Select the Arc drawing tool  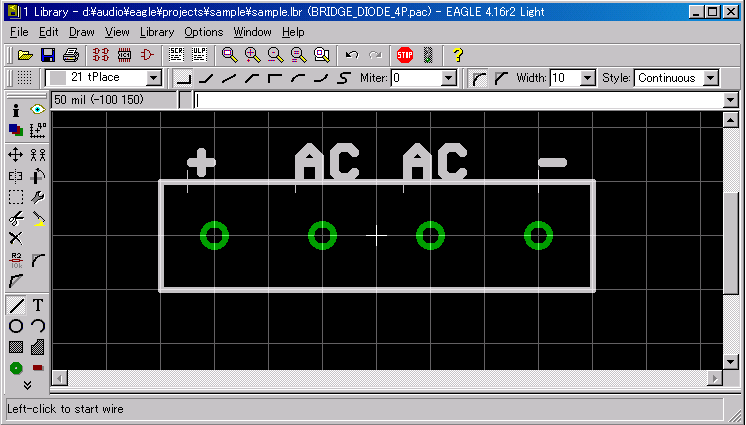click(38, 326)
